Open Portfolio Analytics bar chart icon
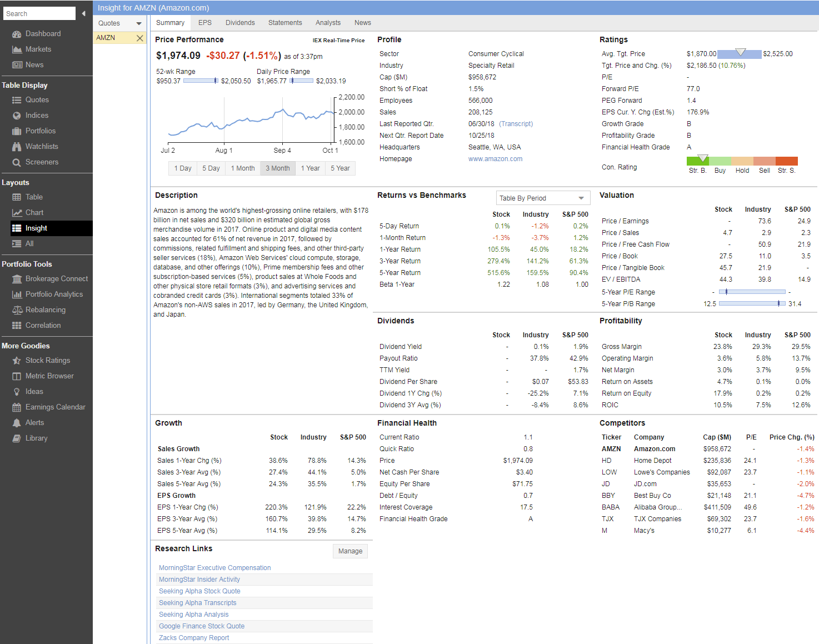Viewport: 819px width, 644px height. [x=17, y=294]
